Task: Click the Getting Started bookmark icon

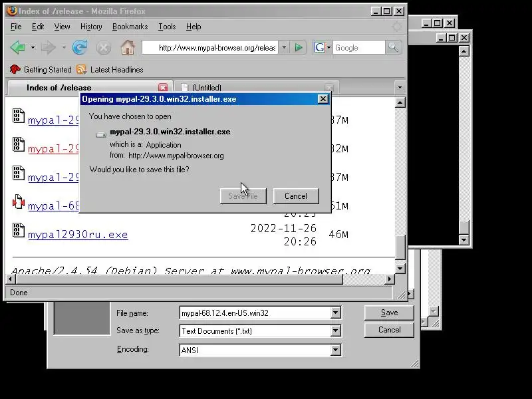Action: pos(15,70)
